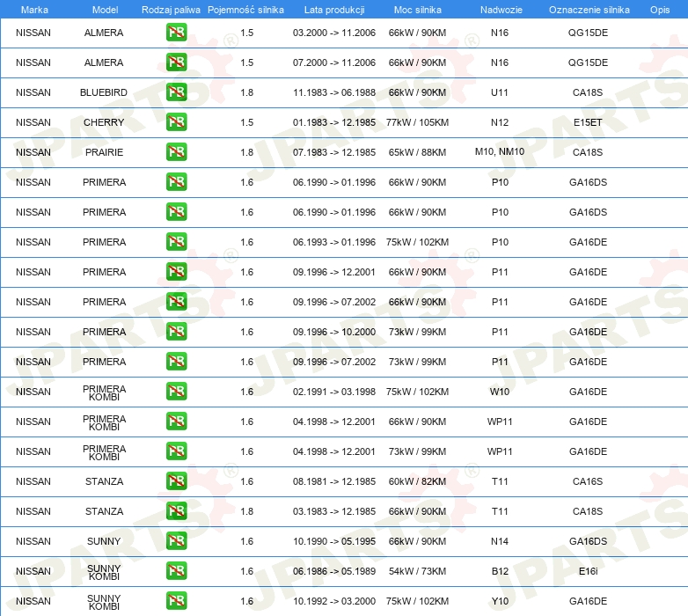Image resolution: width=688 pixels, height=616 pixels.
Task: Click the fuel icon in the CHERRY row
Action: pos(176,122)
